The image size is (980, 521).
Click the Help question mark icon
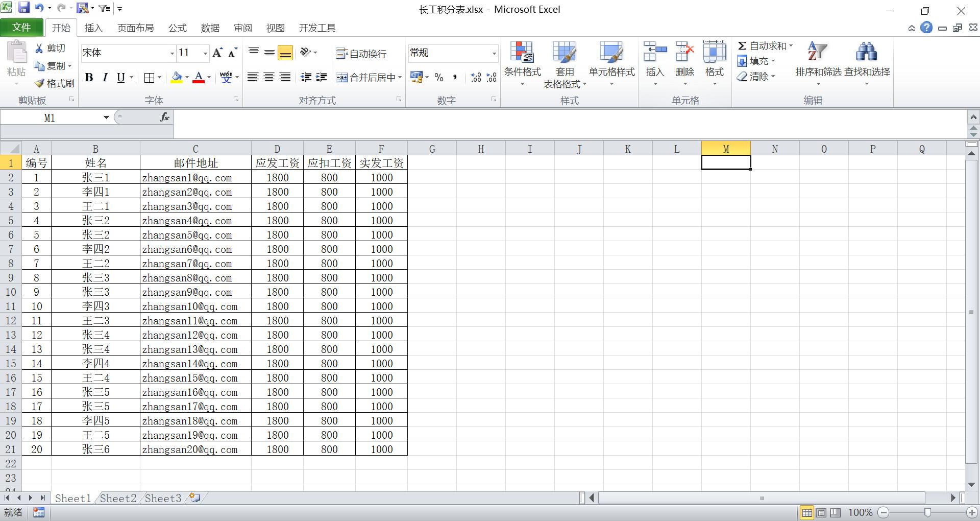tap(926, 28)
